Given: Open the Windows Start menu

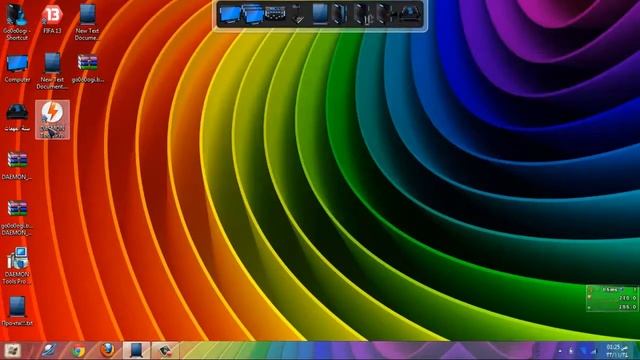Looking at the screenshot, I should pyautogui.click(x=12, y=351).
